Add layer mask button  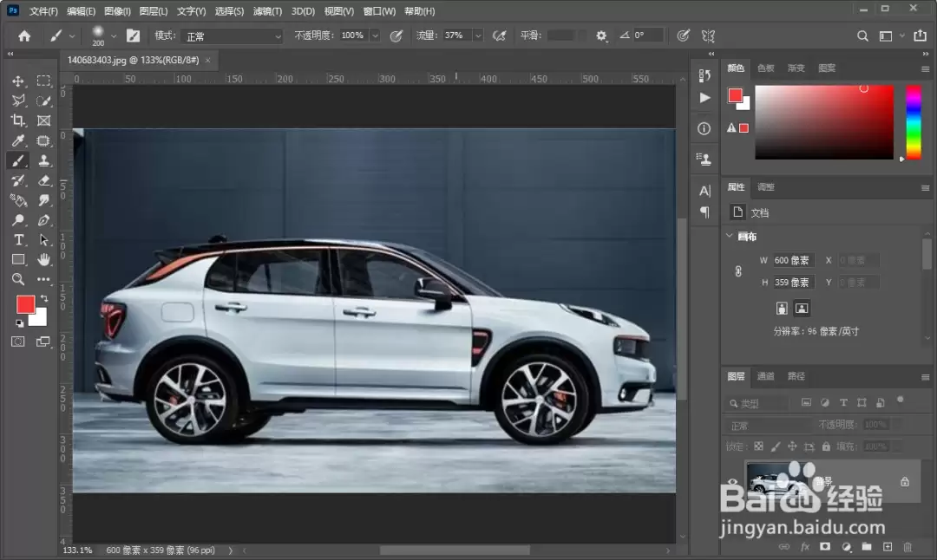(825, 546)
